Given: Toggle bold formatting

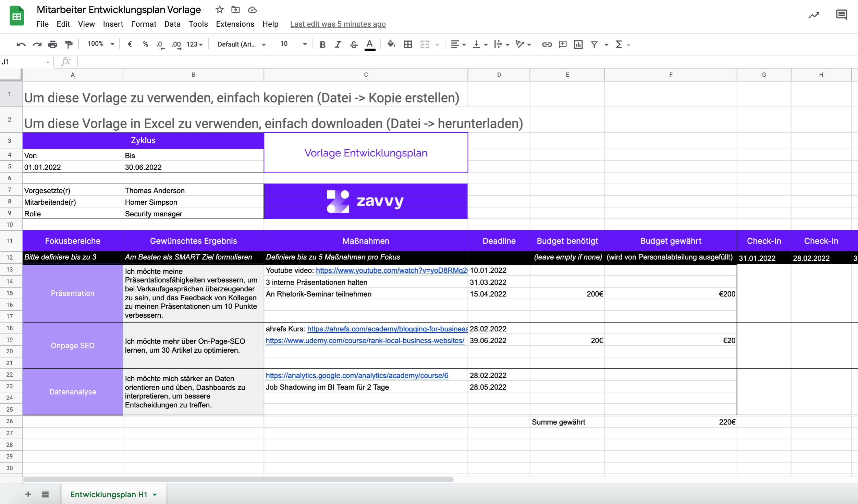Looking at the screenshot, I should (322, 44).
